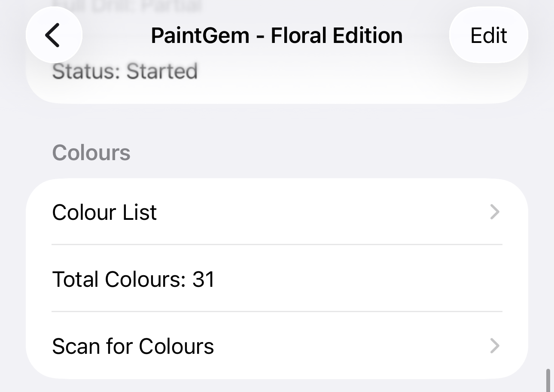Click the Floral Edition part of the title

[336, 35]
